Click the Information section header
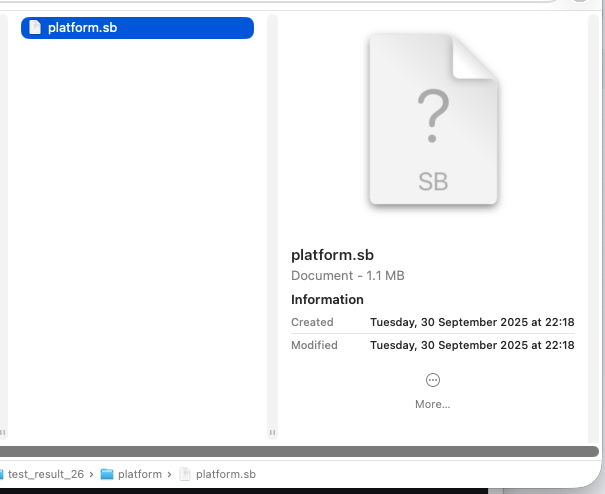Viewport: 605px width, 494px height. point(327,300)
